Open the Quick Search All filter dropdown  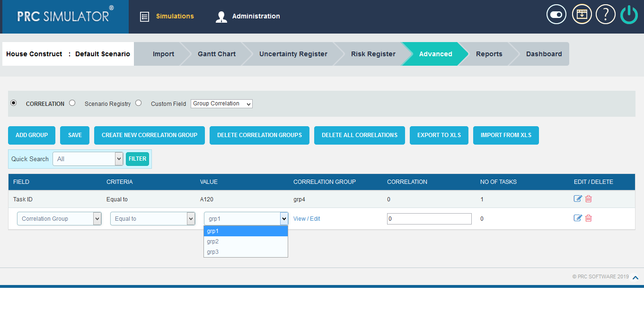88,159
